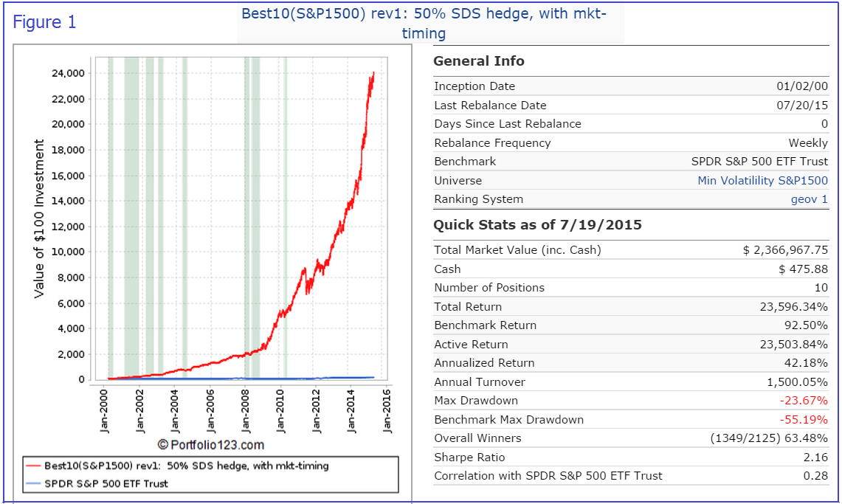Viewport: 842px width, 504px height.
Task: Click the Inception Date value 01/02/00
Action: click(x=802, y=86)
